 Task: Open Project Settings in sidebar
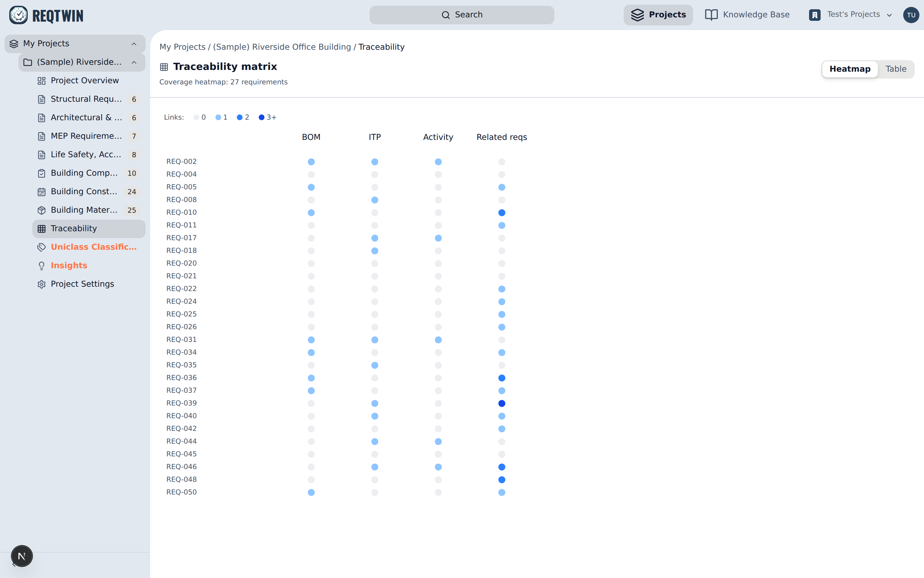[x=89, y=284]
